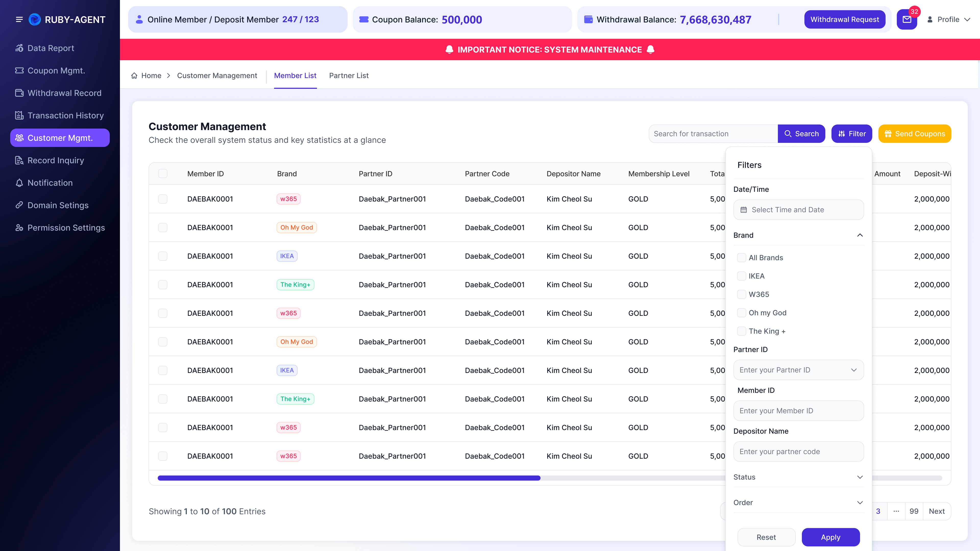Go to page 99
The height and width of the screenshot is (551, 980).
coord(914,511)
